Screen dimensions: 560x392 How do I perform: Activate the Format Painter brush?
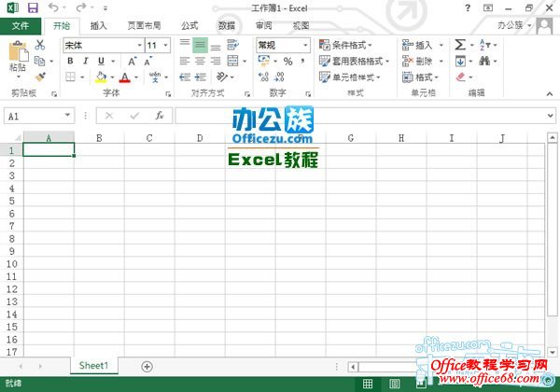point(40,77)
